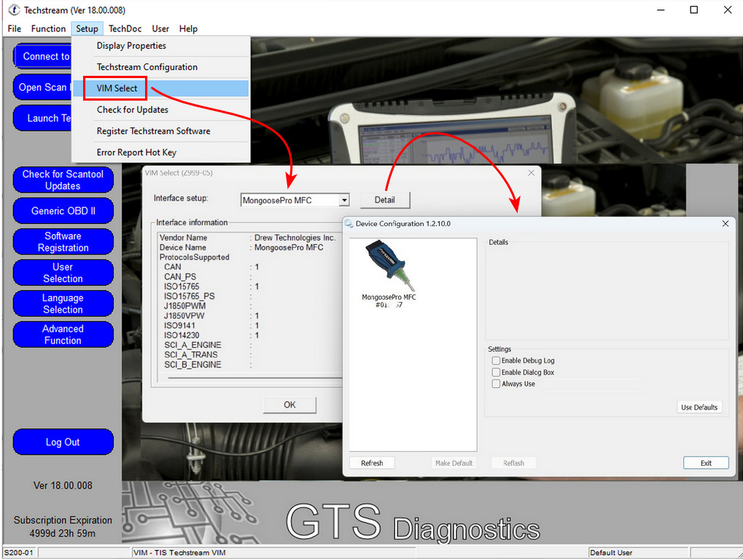Open the TechDoc menu
Image resolution: width=743 pixels, height=560 pixels.
125,28
